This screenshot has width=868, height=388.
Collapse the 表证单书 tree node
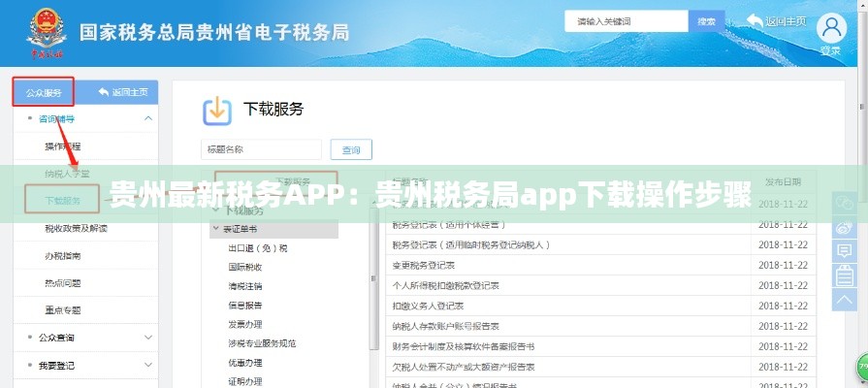[x=216, y=229]
